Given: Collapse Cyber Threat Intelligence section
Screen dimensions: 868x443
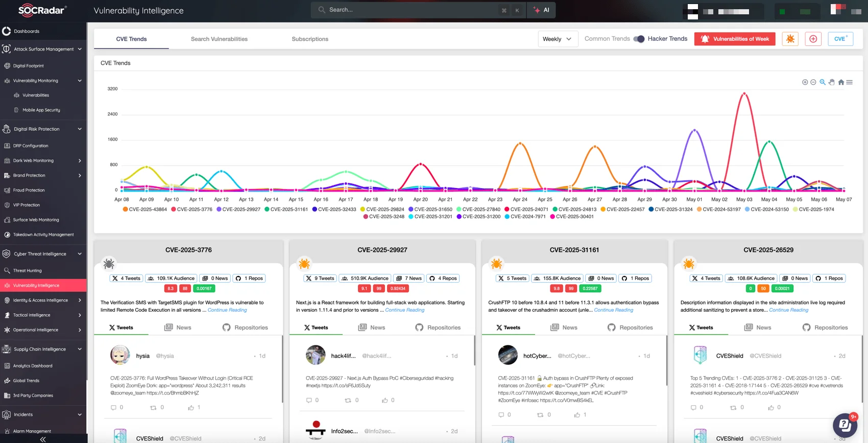Looking at the screenshot, I should [x=80, y=254].
